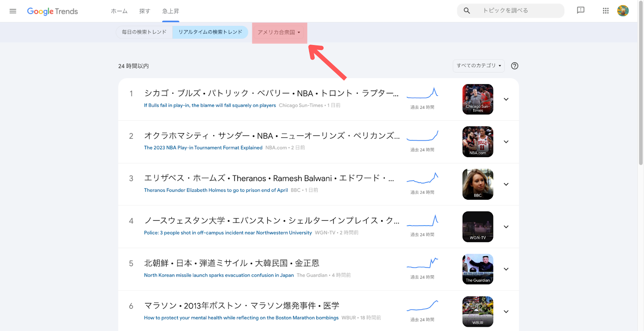Open the Google account avatar

point(623,11)
